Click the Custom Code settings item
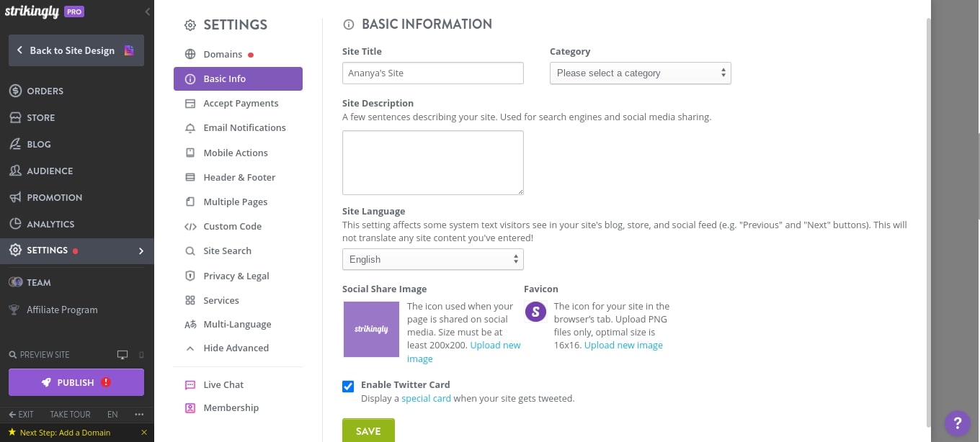 (232, 226)
